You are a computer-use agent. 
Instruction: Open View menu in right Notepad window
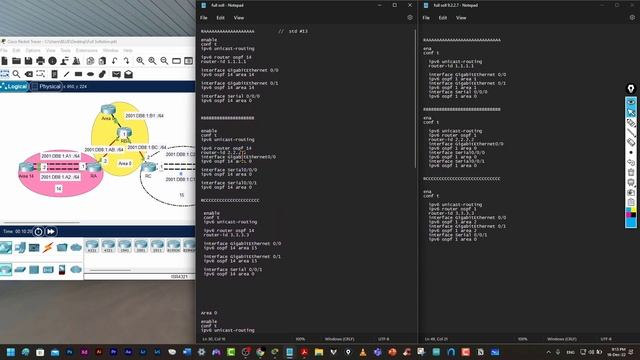pyautogui.click(x=461, y=18)
